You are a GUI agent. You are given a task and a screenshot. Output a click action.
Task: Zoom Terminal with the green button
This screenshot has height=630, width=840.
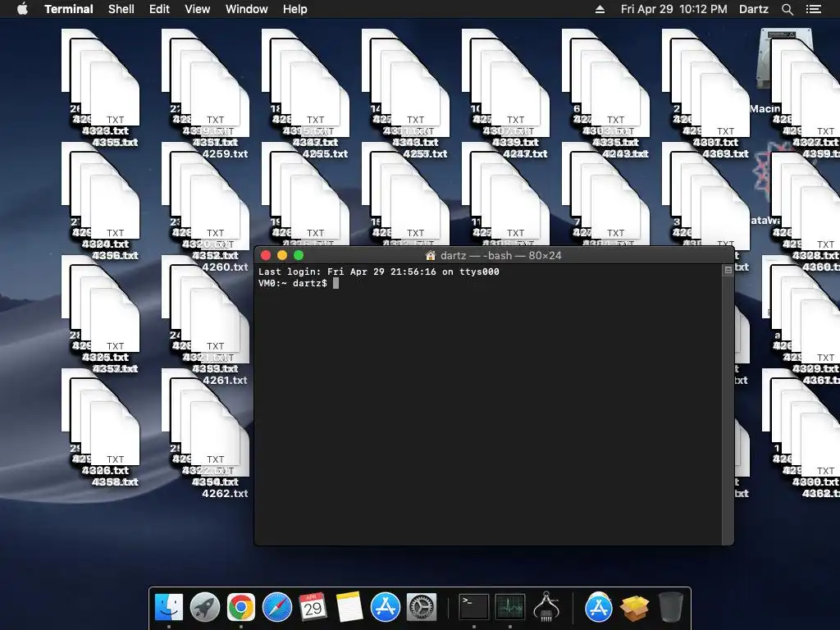pos(299,256)
